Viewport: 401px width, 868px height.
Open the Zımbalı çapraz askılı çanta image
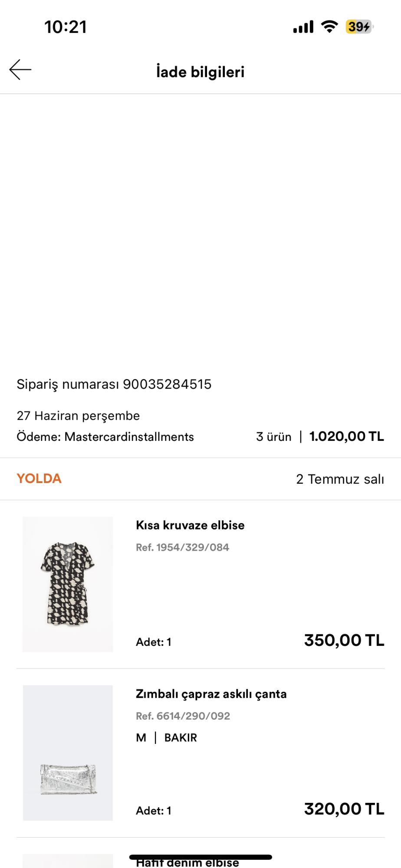pyautogui.click(x=68, y=753)
